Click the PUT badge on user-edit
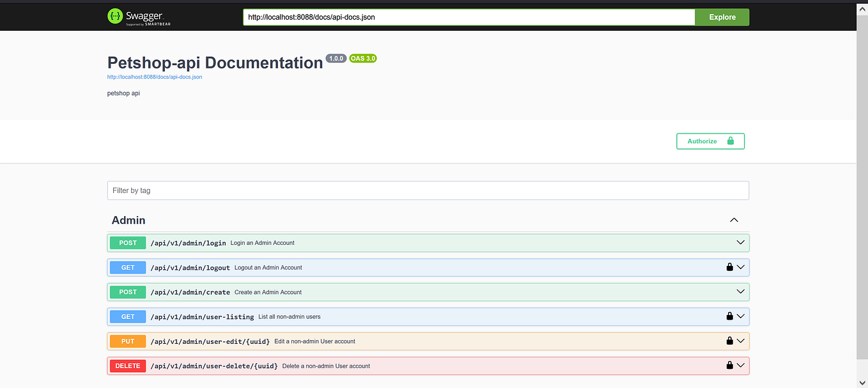 click(127, 341)
